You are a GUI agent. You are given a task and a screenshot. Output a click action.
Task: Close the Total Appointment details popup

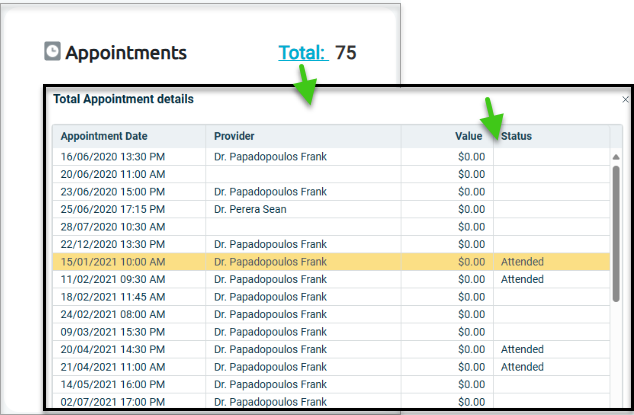click(625, 100)
